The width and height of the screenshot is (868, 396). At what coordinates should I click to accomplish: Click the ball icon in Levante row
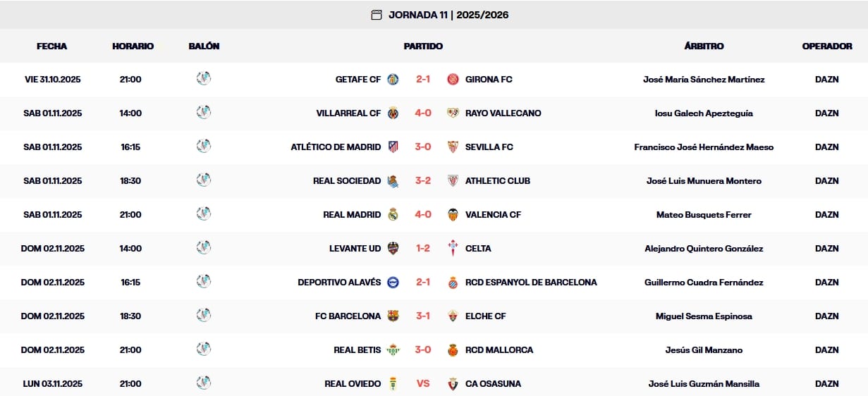[x=204, y=248]
